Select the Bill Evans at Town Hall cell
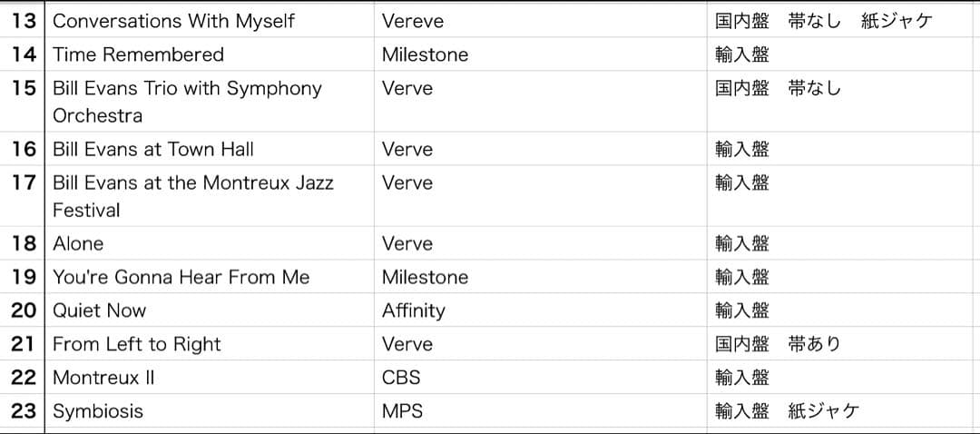The height and width of the screenshot is (434, 980). click(153, 149)
